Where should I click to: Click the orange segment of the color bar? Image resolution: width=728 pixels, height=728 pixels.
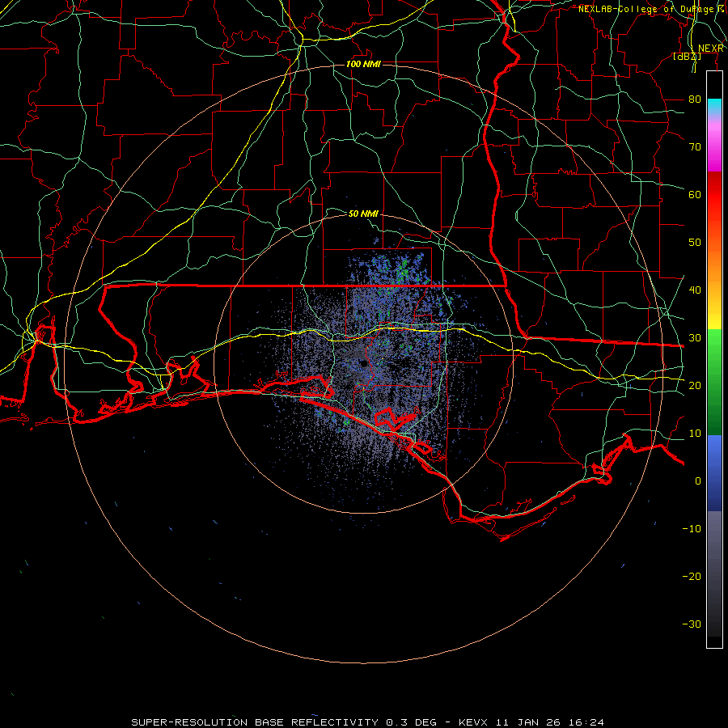click(714, 265)
